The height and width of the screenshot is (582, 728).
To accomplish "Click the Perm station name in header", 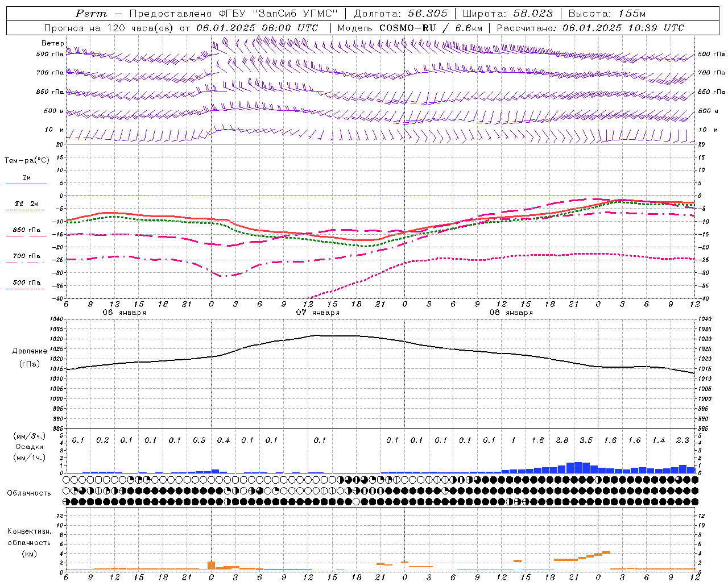I will (x=91, y=14).
